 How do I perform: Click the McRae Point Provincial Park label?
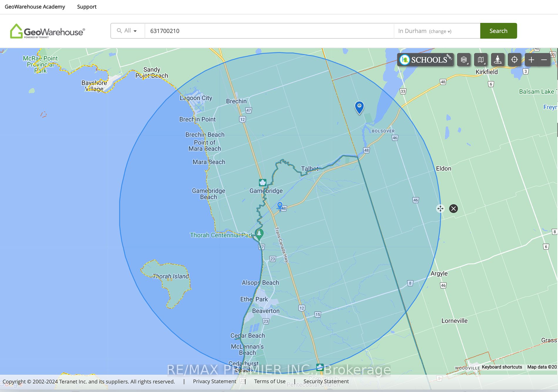(41, 65)
